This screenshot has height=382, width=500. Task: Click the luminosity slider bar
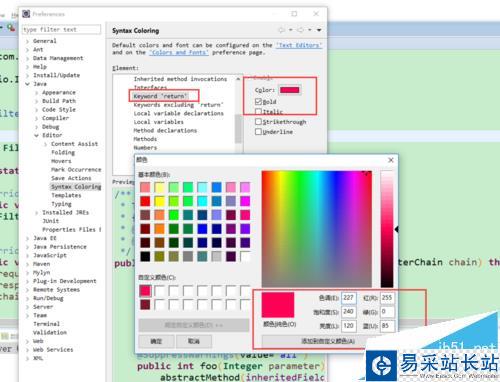pos(387,229)
